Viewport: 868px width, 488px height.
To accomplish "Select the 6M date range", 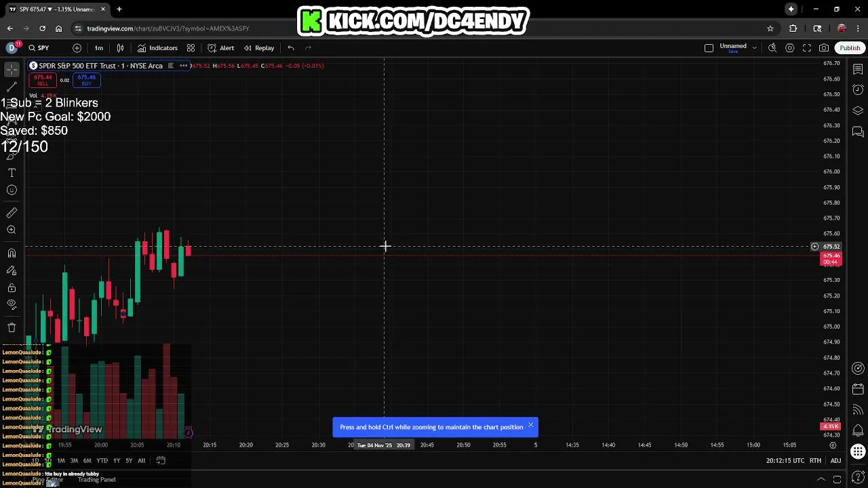I will tap(87, 461).
